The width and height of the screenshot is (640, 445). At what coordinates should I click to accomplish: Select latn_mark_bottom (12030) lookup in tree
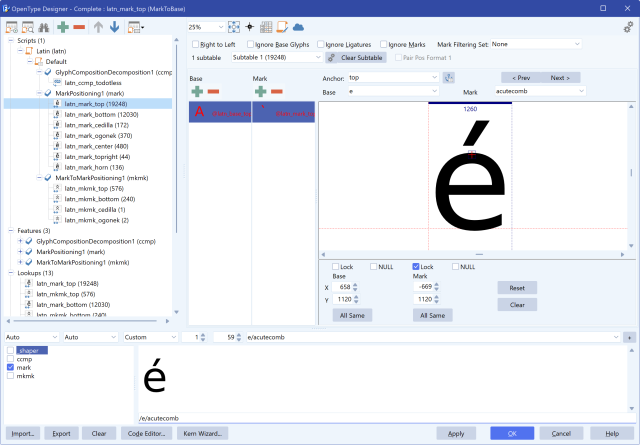101,115
